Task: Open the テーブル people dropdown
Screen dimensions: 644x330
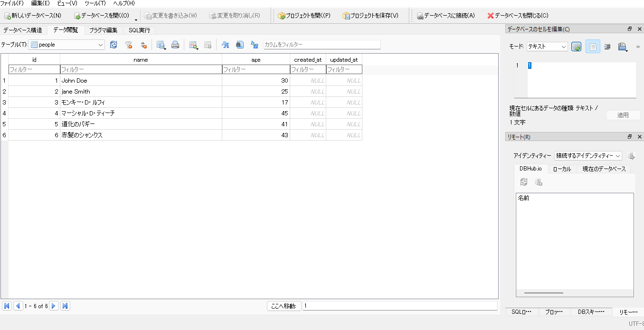Action: [x=66, y=45]
